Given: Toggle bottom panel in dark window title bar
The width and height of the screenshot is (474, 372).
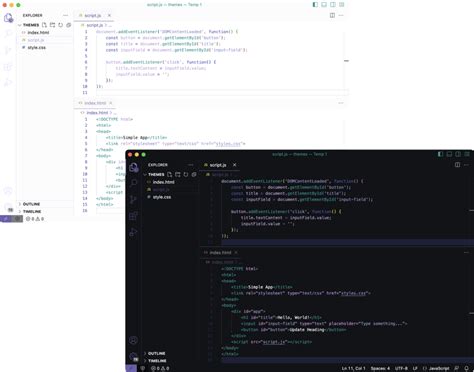Looking at the screenshot, I should [x=449, y=154].
